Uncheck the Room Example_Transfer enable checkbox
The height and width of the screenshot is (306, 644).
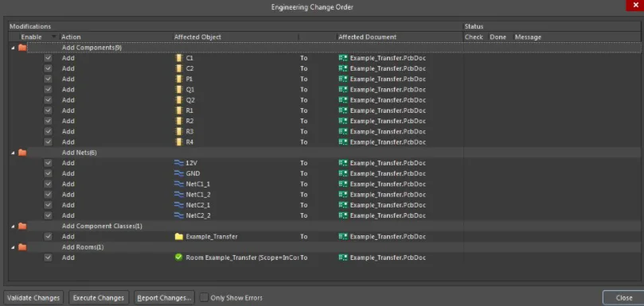[48, 258]
